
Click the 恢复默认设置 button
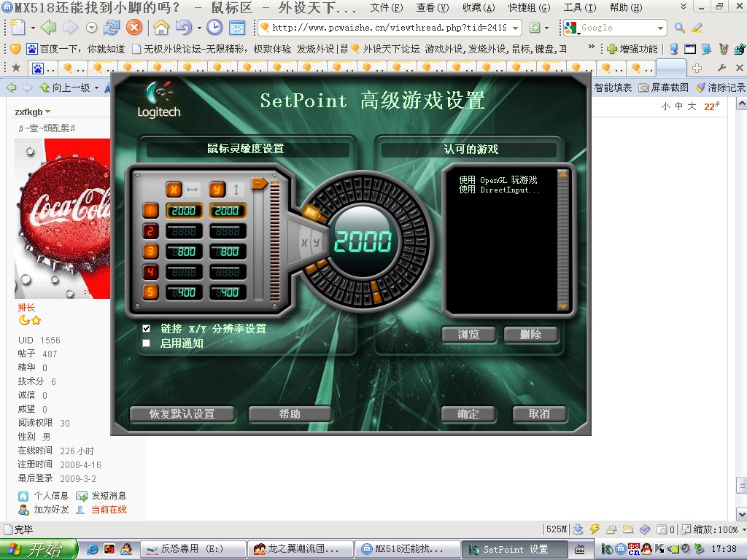182,414
